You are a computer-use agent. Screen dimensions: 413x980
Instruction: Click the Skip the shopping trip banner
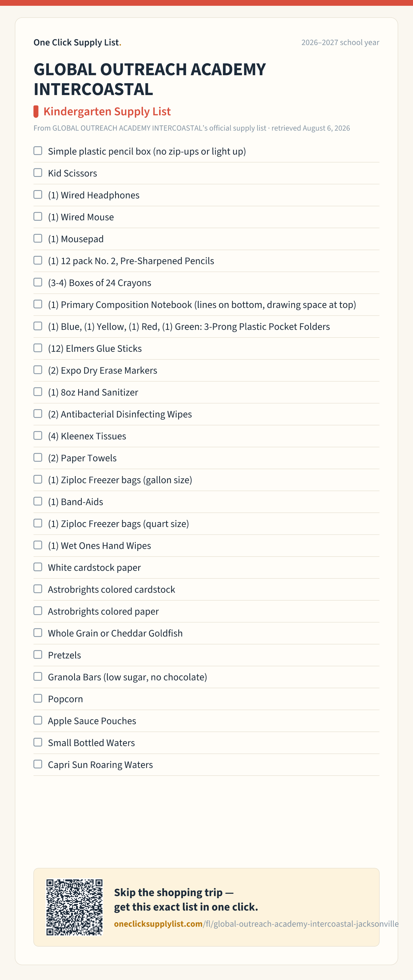pos(206,907)
